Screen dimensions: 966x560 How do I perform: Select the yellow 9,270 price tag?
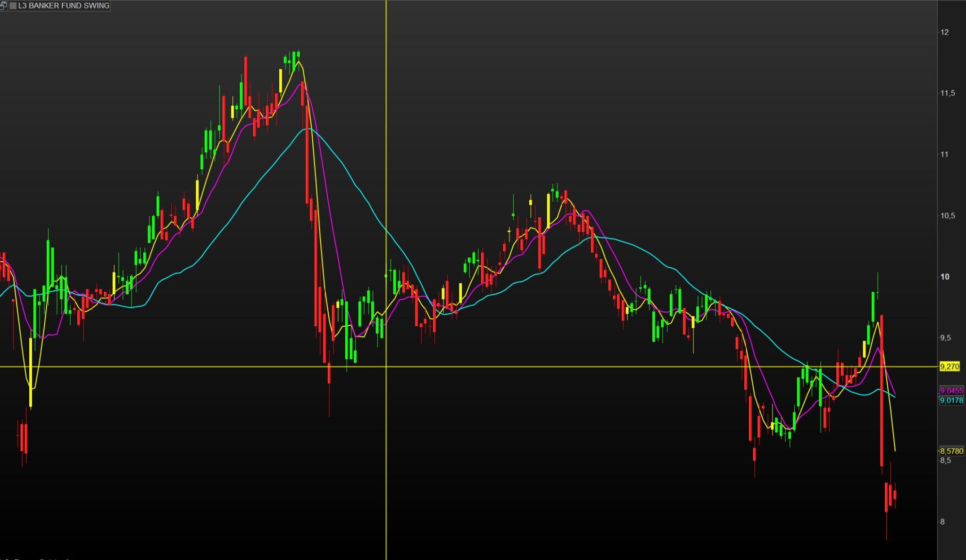(x=949, y=366)
